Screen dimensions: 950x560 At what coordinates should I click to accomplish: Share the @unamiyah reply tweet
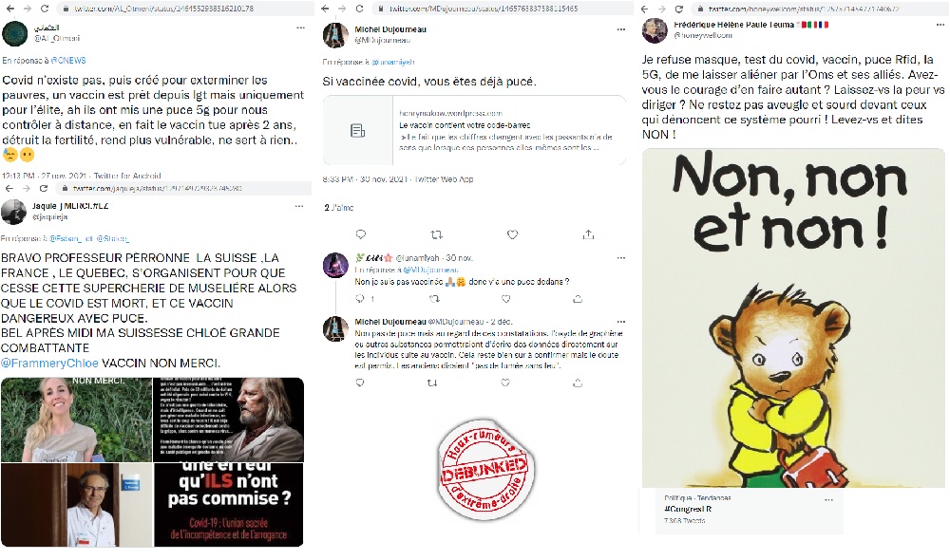tap(578, 298)
